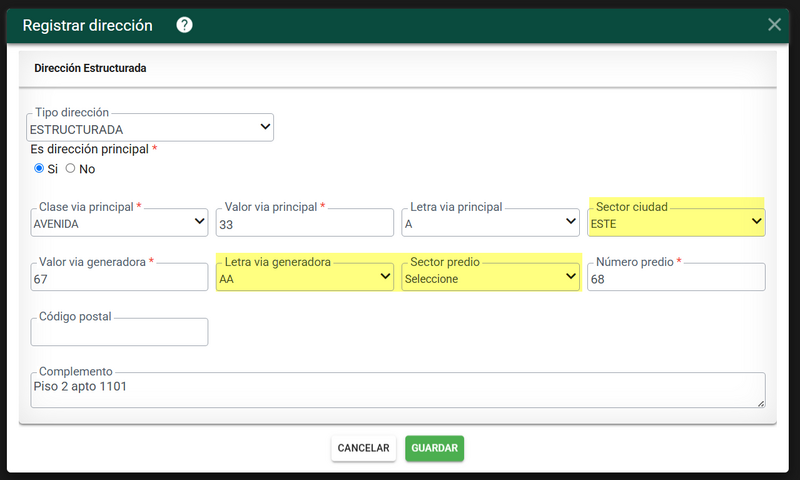Click the Número predio field
Screen dimensions: 800x480
(x=676, y=277)
